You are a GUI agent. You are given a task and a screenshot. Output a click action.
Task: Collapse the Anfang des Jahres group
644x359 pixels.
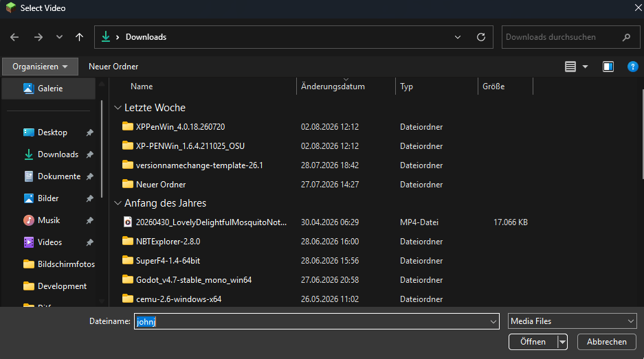click(x=118, y=203)
